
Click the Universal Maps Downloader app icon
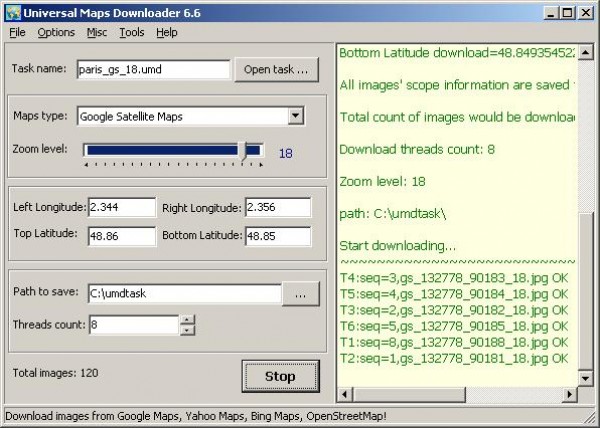(x=13, y=13)
